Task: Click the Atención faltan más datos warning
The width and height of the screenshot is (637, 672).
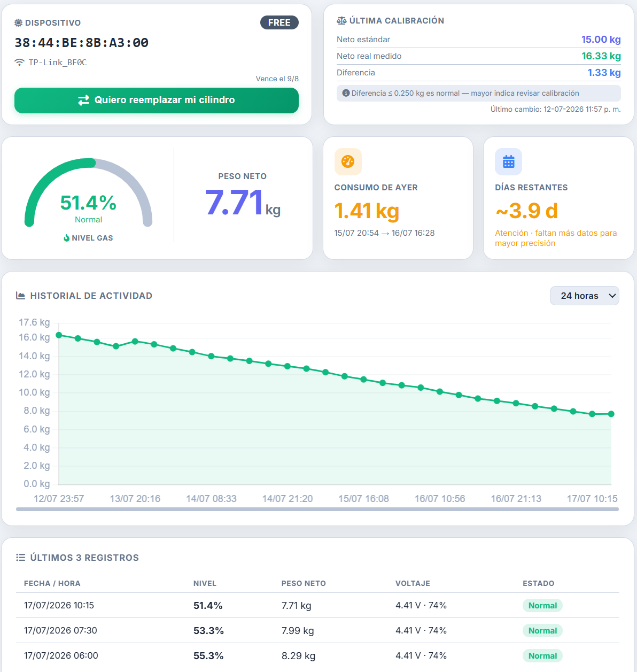Action: point(556,238)
